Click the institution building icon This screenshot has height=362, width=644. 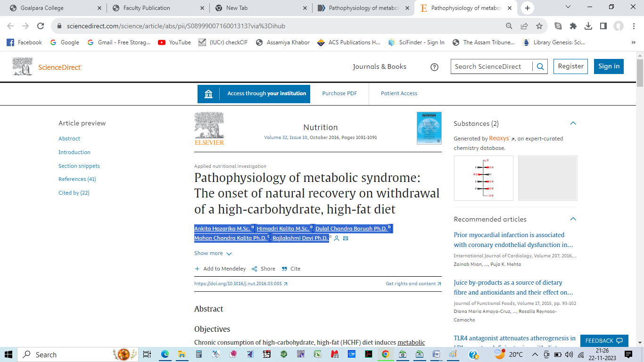coord(208,94)
